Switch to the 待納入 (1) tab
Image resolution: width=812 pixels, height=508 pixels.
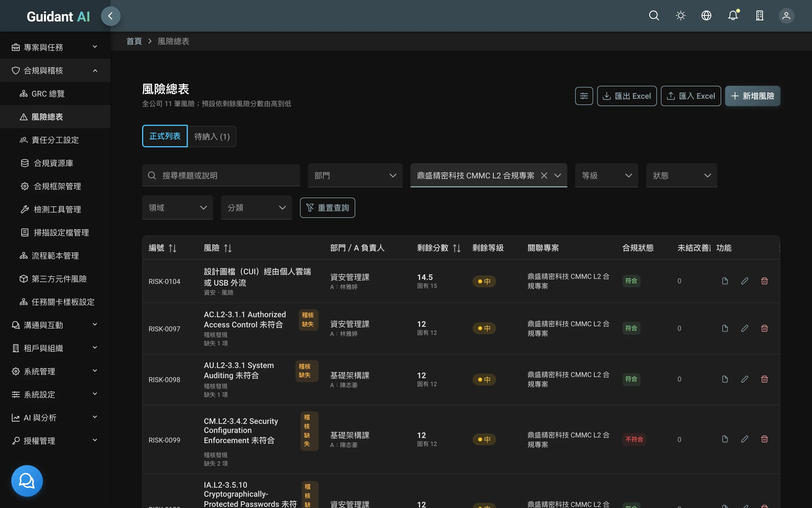pyautogui.click(x=212, y=136)
